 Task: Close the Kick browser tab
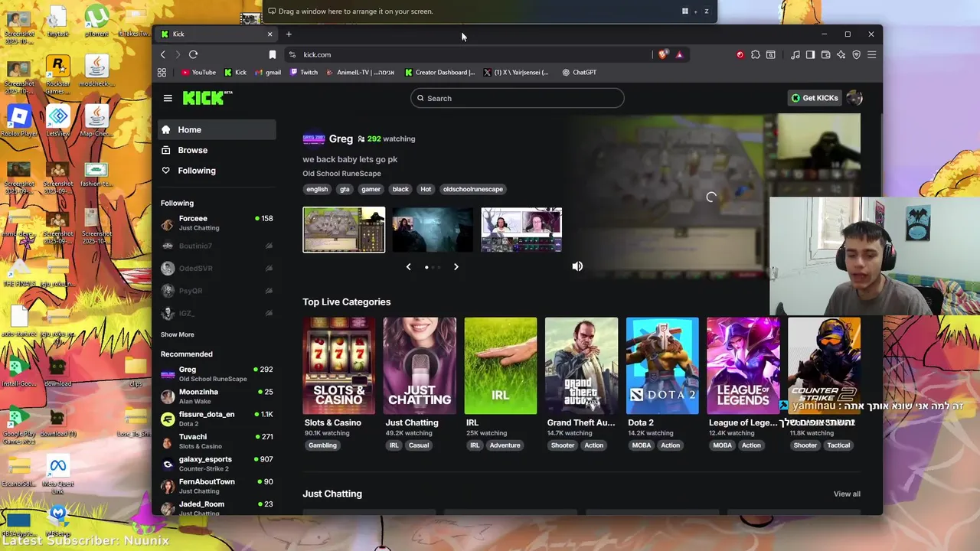[x=269, y=34]
